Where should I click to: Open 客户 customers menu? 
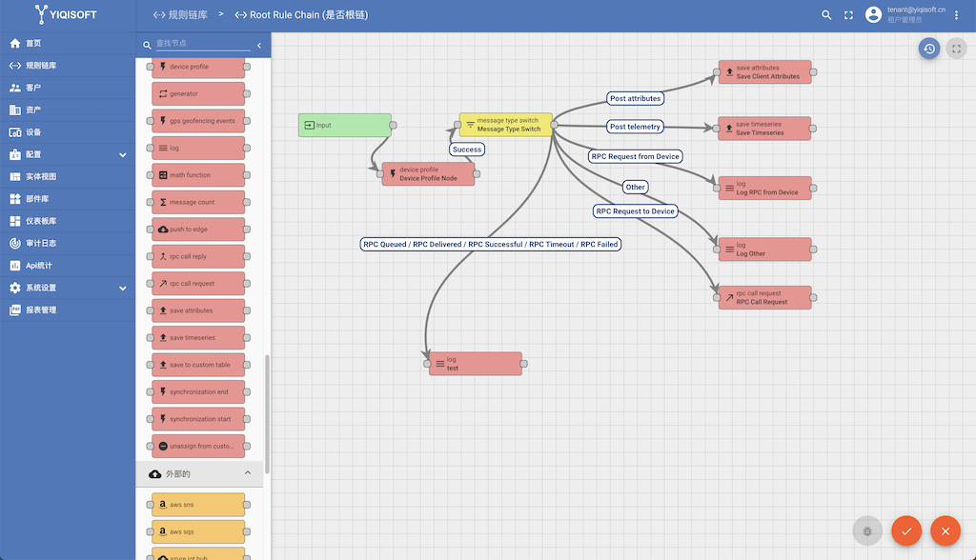(68, 88)
